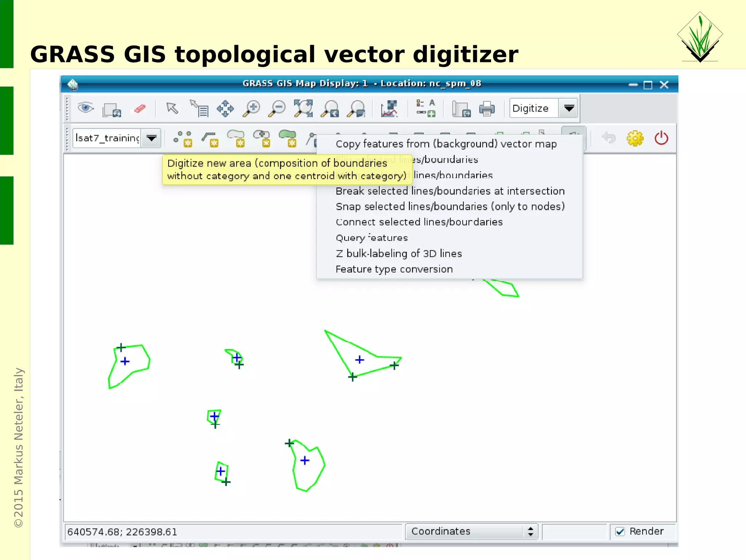Click the Erase display eraser icon
Image resolution: width=746 pixels, height=560 pixels.
pos(140,109)
